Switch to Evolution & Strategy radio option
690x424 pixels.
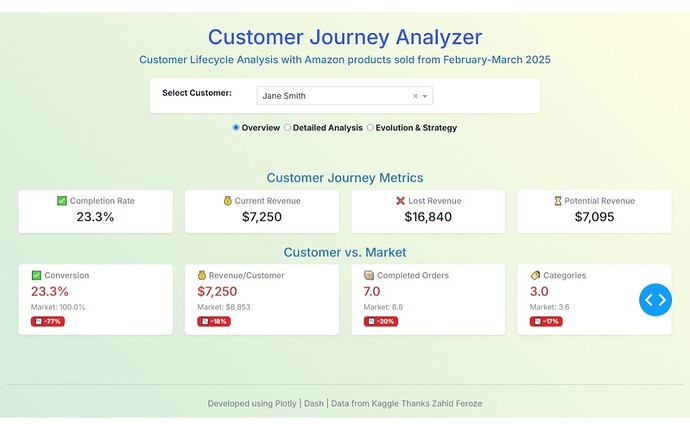tap(370, 128)
